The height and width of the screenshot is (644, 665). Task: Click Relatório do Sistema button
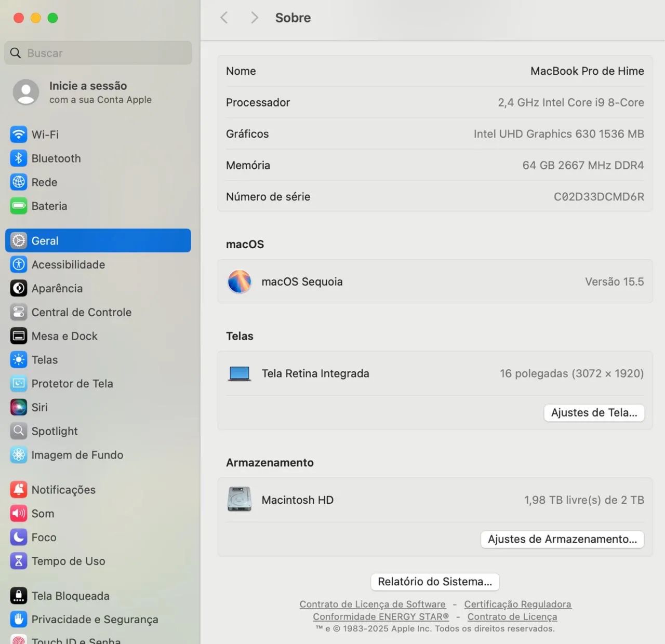tap(435, 582)
